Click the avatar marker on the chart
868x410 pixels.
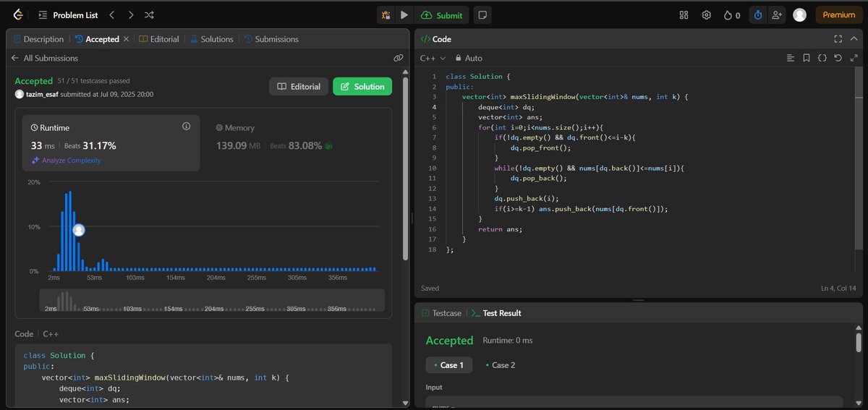pyautogui.click(x=79, y=230)
